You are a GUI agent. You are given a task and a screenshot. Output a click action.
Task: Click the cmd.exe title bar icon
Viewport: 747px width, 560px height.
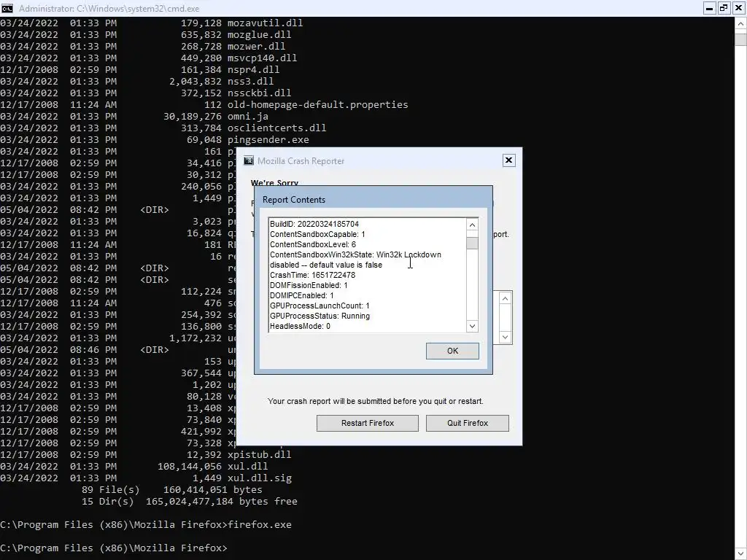point(7,8)
